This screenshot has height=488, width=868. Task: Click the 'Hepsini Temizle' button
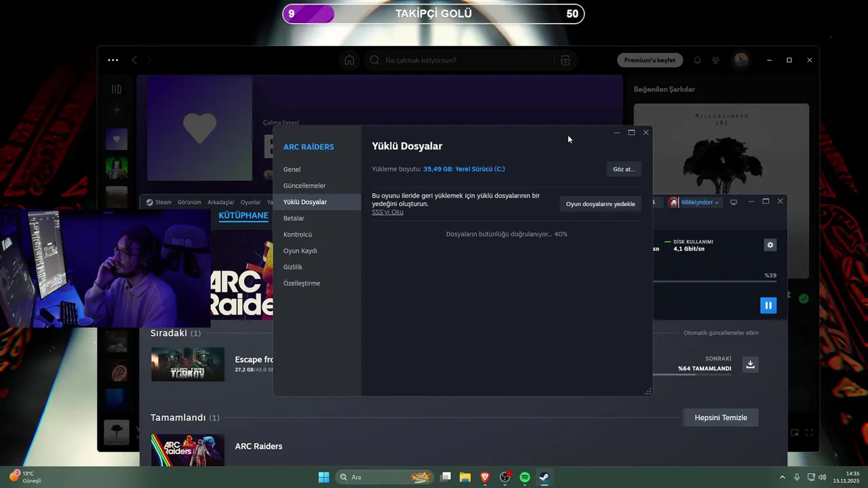721,418
